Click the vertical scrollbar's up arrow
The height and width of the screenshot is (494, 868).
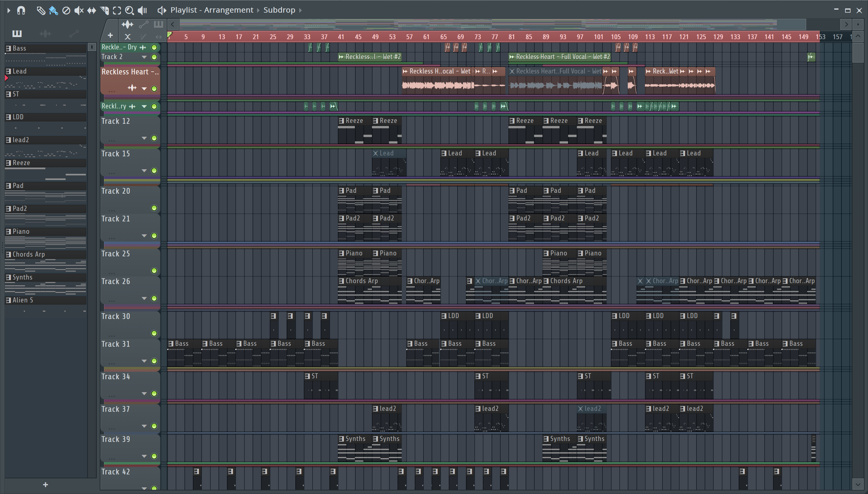click(858, 36)
